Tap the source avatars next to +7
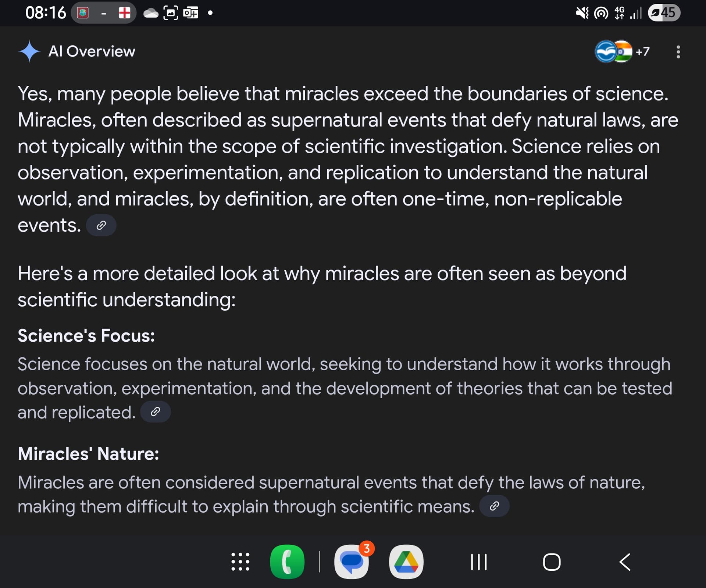The width and height of the screenshot is (706, 588). coord(614,51)
